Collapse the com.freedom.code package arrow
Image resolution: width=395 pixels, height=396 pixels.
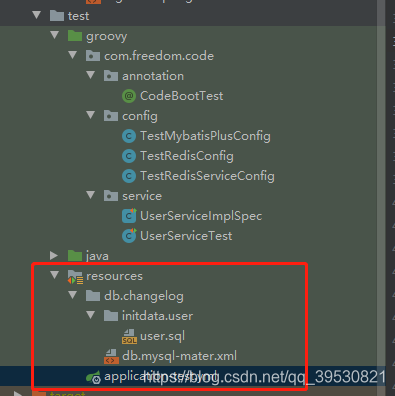pyautogui.click(x=73, y=55)
